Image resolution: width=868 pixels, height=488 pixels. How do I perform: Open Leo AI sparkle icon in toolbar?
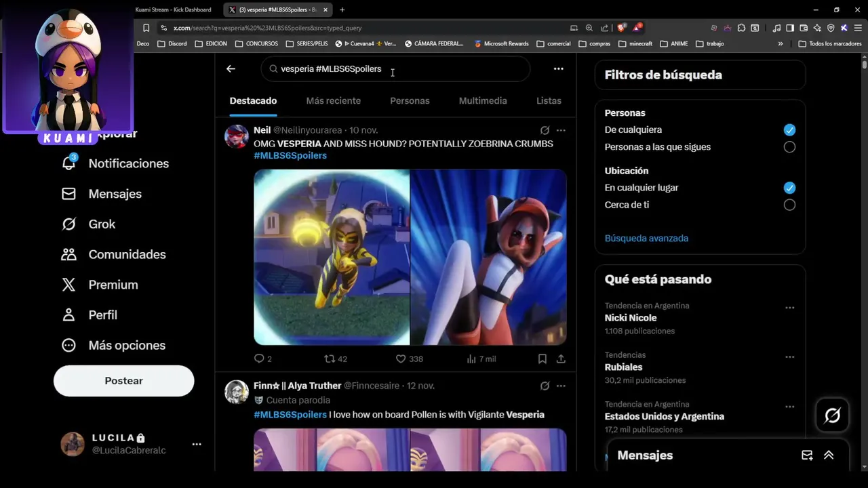point(817,28)
